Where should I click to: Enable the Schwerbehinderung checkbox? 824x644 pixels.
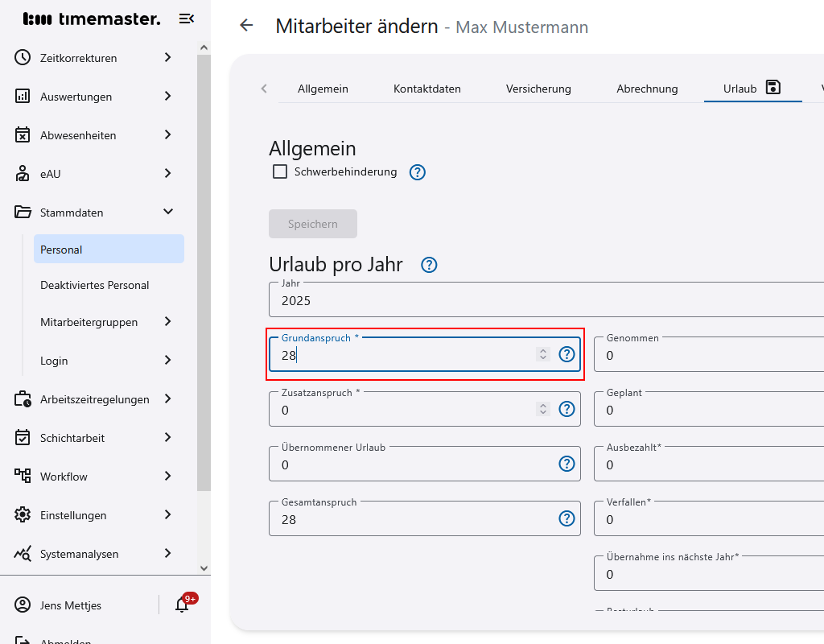[280, 171]
